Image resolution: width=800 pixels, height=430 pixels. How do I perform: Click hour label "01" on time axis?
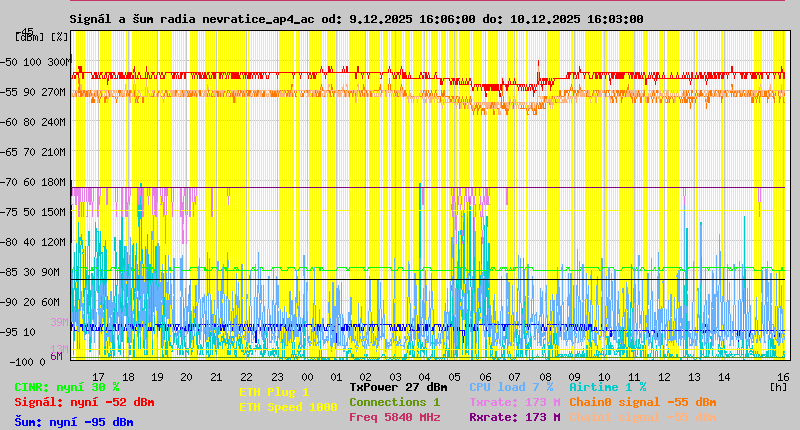(336, 377)
